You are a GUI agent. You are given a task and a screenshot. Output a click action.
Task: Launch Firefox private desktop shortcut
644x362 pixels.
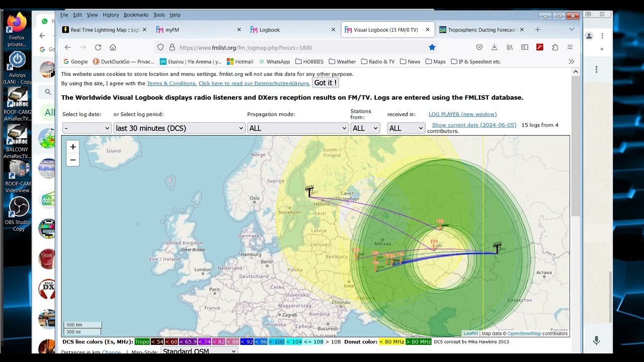[x=17, y=29]
